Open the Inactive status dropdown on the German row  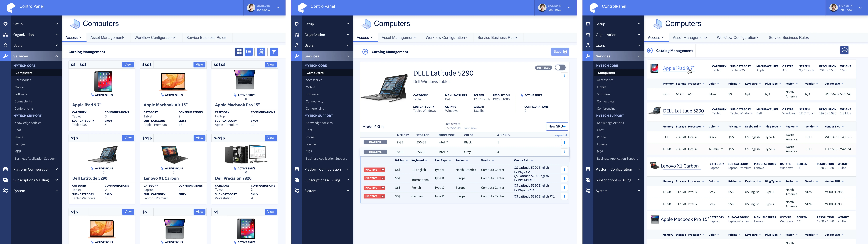(x=383, y=196)
